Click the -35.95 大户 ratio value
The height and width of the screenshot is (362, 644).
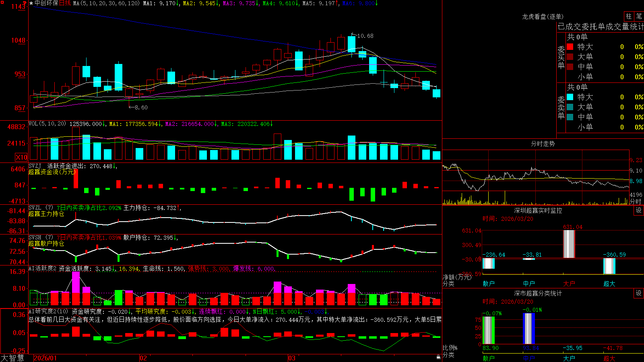point(572,348)
